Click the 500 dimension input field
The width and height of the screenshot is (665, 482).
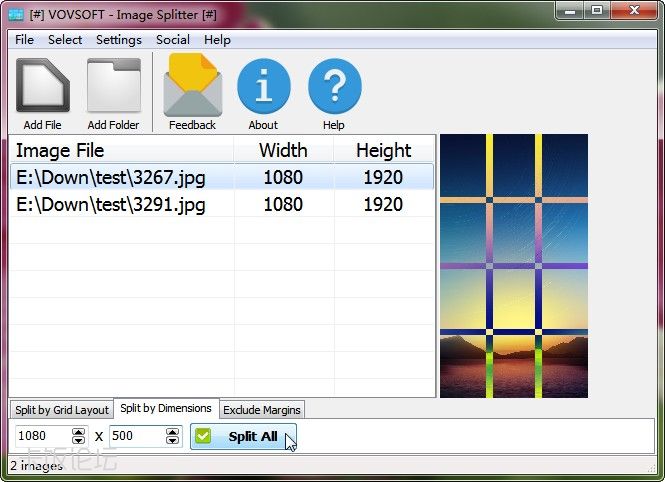134,436
